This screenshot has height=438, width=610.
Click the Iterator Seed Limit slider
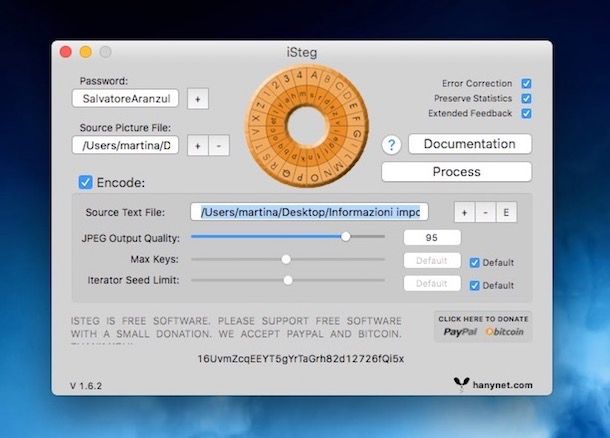tap(287, 280)
